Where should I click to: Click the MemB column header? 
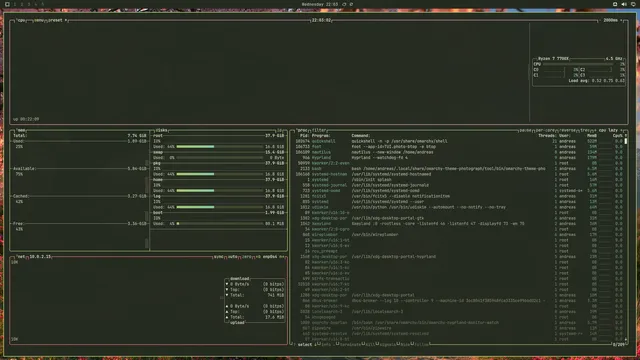[592, 136]
